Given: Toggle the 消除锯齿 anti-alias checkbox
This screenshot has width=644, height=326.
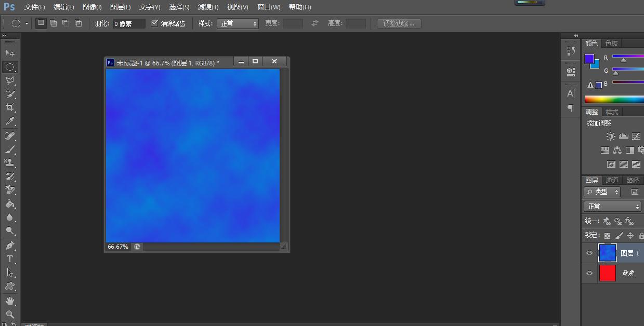Looking at the screenshot, I should pos(155,23).
